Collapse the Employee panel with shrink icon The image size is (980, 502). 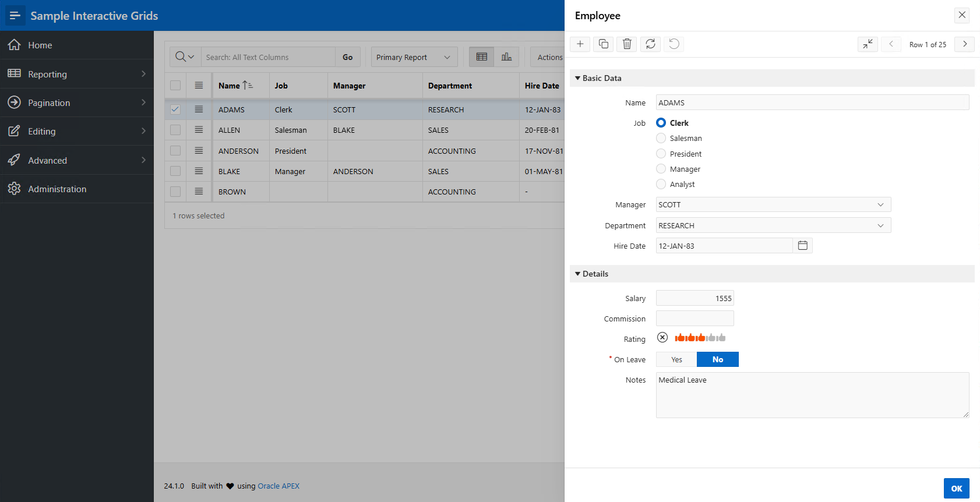[x=868, y=44]
